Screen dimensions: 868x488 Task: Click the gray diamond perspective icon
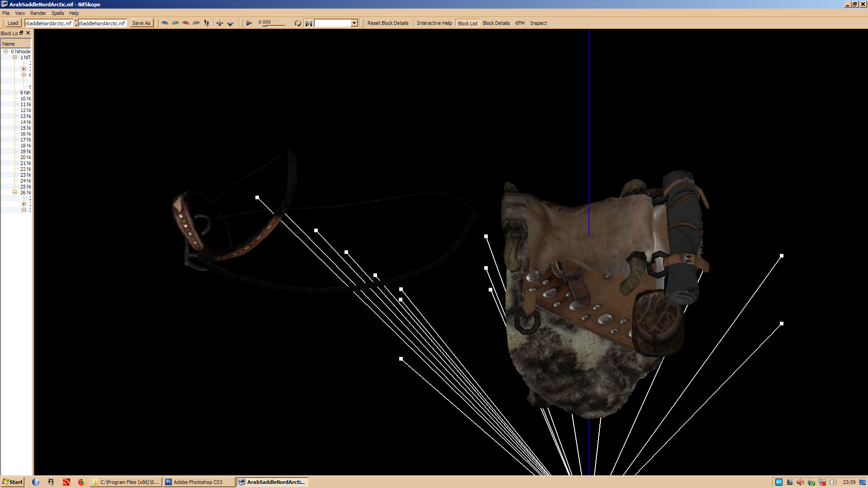coord(230,23)
